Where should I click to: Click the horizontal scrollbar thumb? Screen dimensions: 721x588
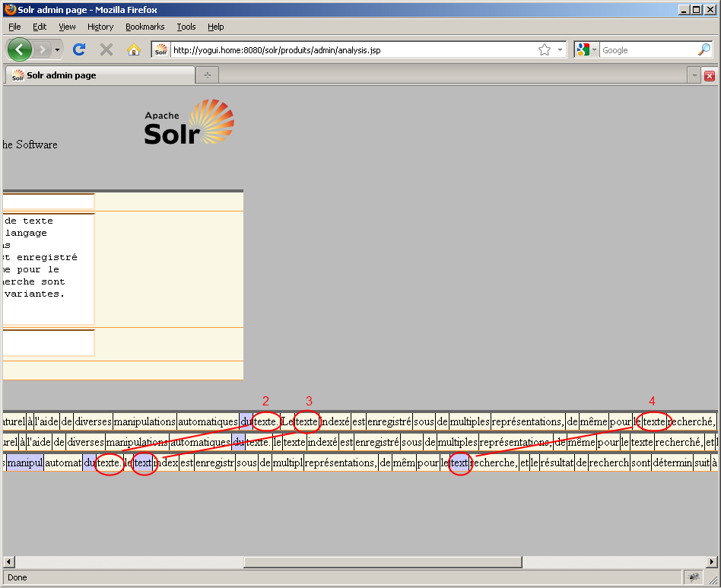(382, 562)
